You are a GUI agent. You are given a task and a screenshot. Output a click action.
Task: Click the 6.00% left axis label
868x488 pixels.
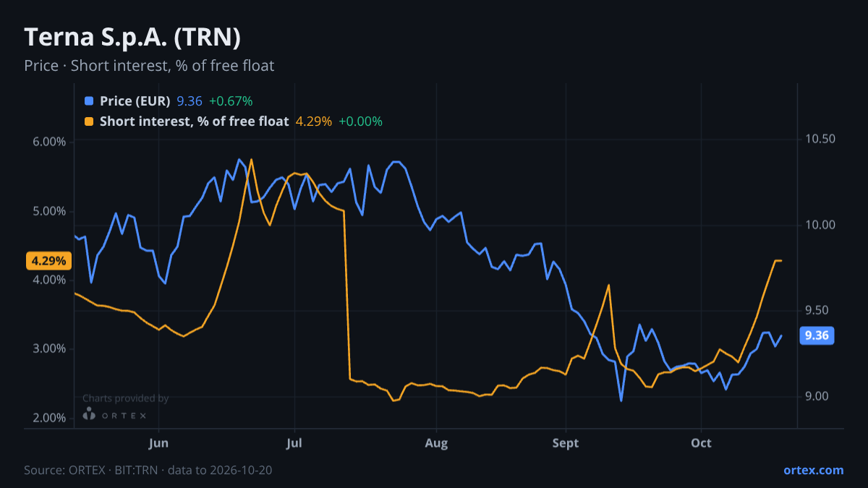pos(49,142)
